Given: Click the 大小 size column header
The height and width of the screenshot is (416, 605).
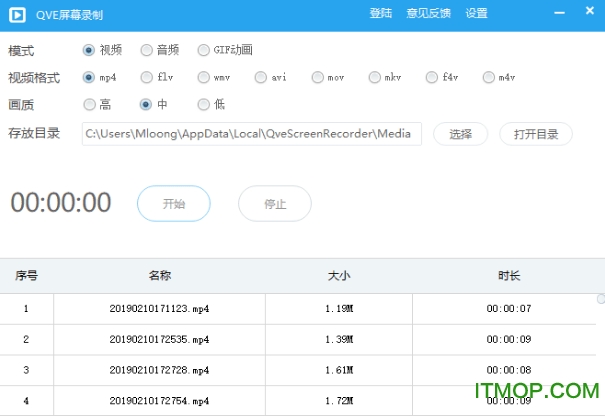Looking at the screenshot, I should click(x=340, y=276).
